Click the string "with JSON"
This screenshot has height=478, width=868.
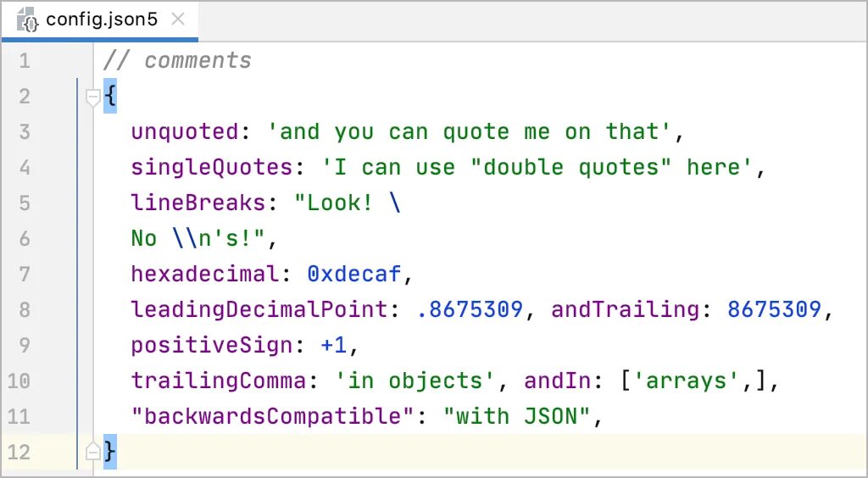(x=517, y=416)
